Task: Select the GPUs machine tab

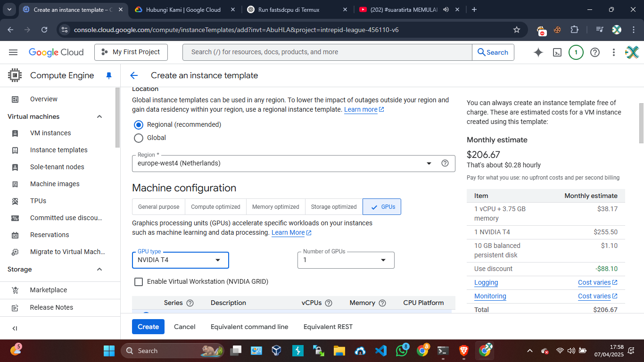Action: pyautogui.click(x=382, y=207)
